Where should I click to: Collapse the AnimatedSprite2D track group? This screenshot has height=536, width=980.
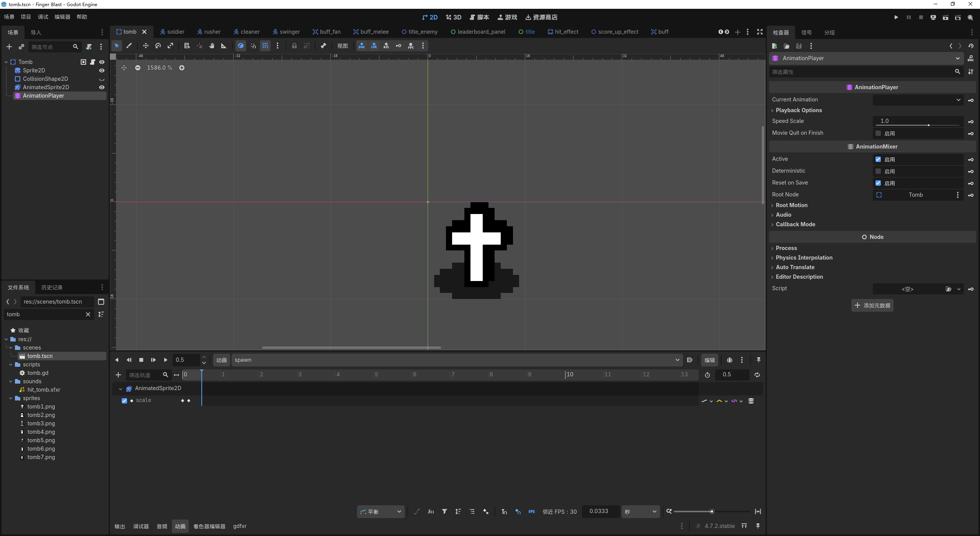pyautogui.click(x=121, y=389)
